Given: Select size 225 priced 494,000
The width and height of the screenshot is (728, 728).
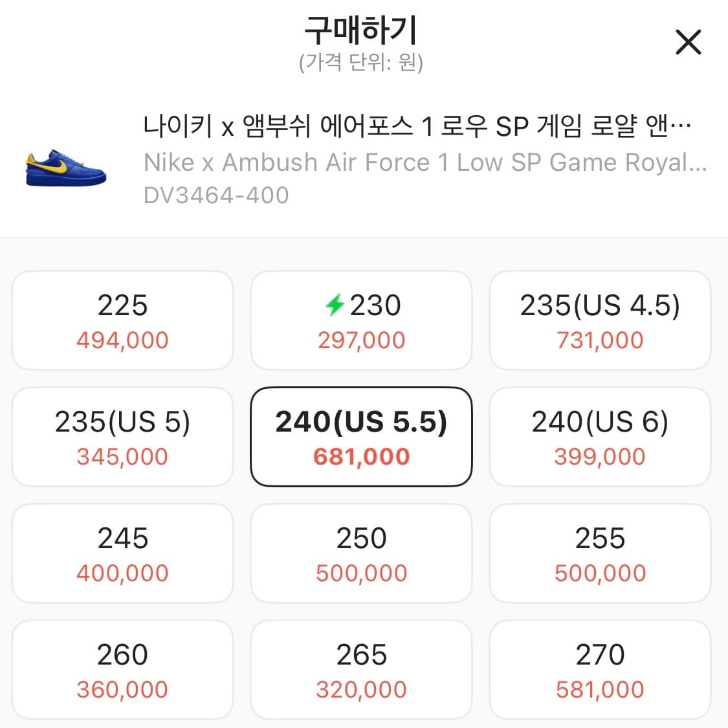Looking at the screenshot, I should coord(122,320).
